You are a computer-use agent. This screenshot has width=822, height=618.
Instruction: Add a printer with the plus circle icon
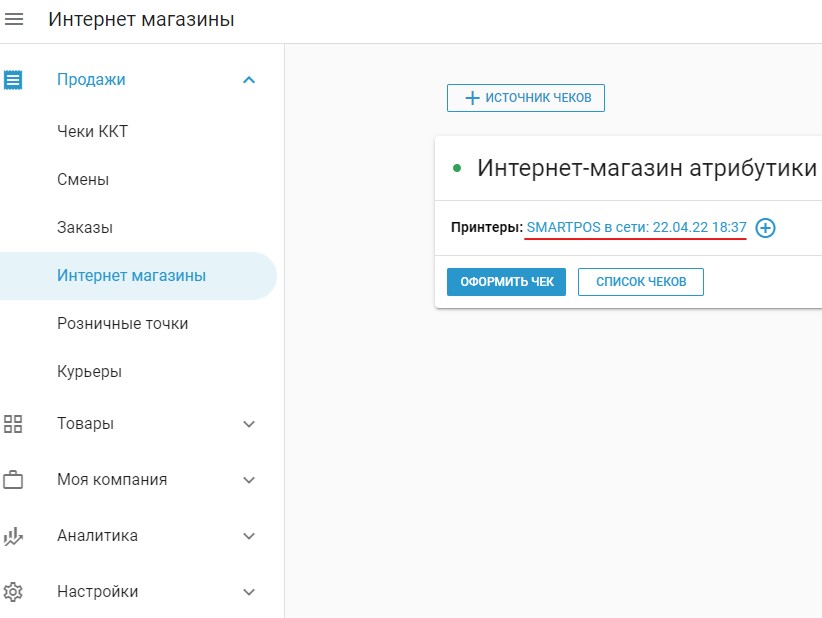(x=765, y=228)
